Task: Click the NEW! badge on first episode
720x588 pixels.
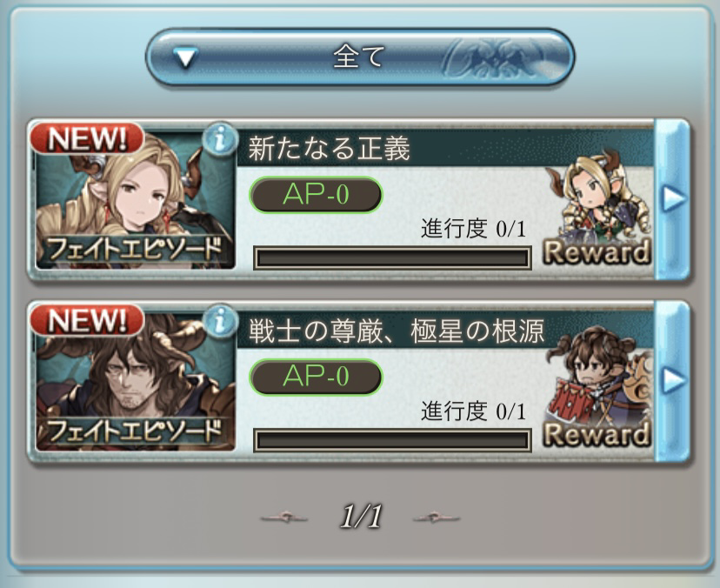Action: point(87,137)
